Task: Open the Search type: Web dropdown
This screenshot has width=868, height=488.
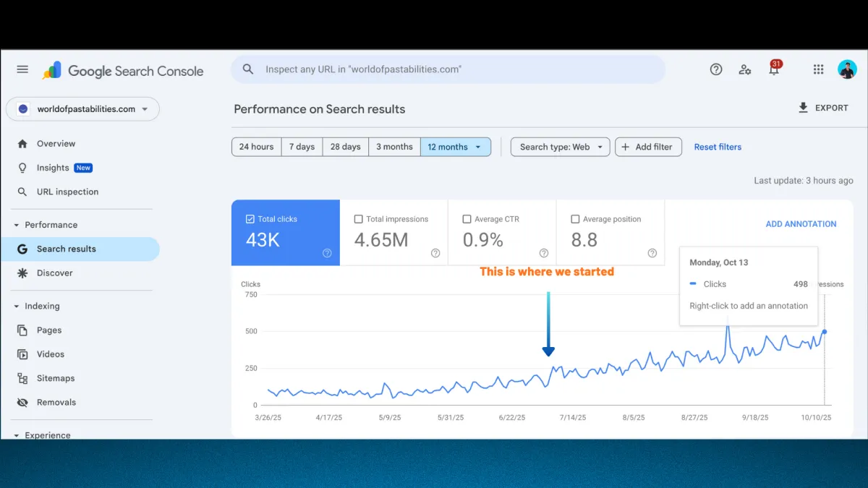Action: [x=561, y=147]
